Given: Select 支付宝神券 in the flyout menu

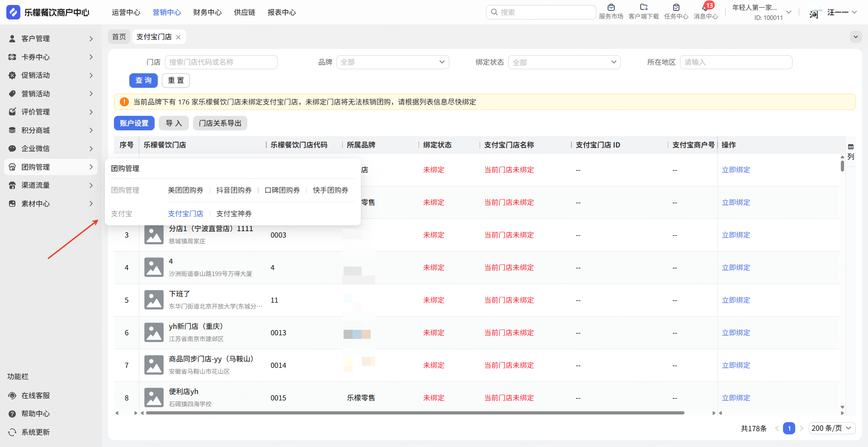Looking at the screenshot, I should (234, 214).
